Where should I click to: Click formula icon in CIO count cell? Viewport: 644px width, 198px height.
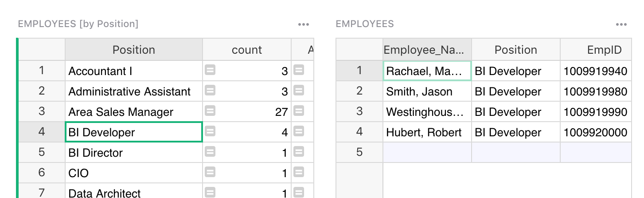(210, 172)
